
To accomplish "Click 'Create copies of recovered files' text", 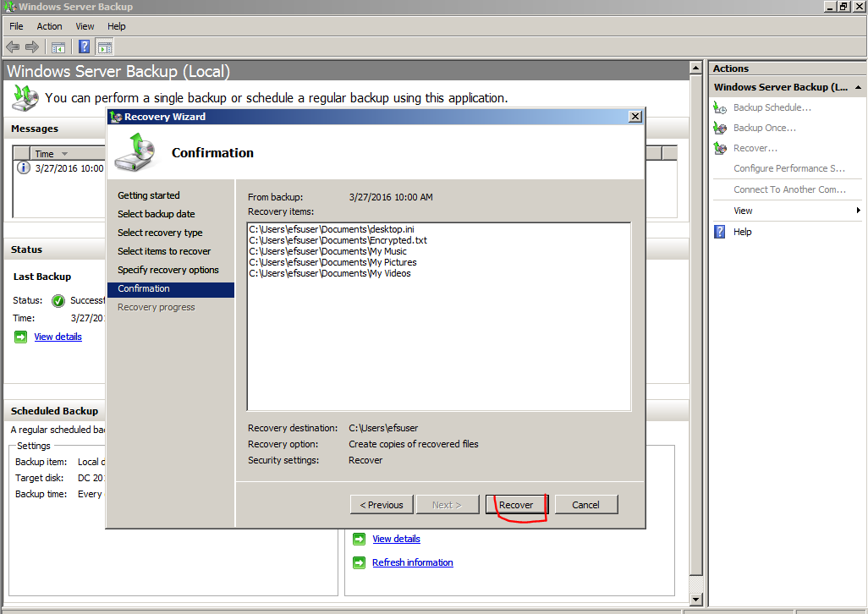I will click(414, 444).
